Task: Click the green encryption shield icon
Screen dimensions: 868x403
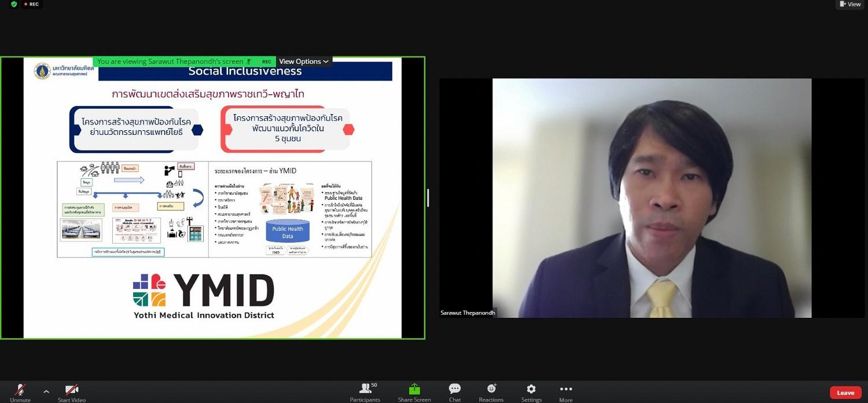Action: (x=13, y=4)
